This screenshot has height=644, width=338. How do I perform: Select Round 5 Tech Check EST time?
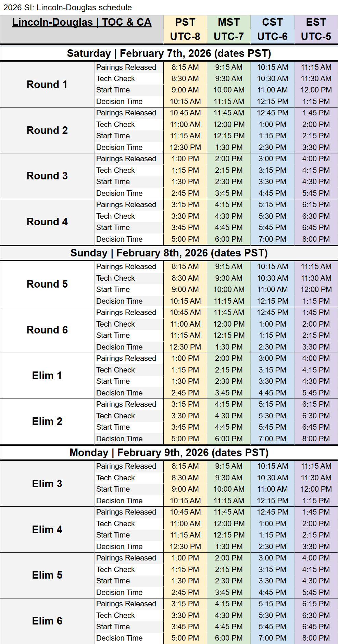[316, 278]
